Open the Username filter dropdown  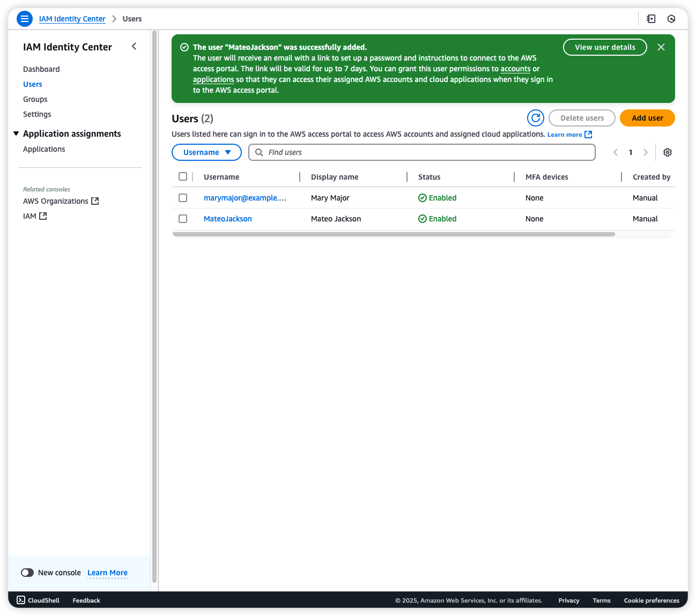tap(206, 152)
